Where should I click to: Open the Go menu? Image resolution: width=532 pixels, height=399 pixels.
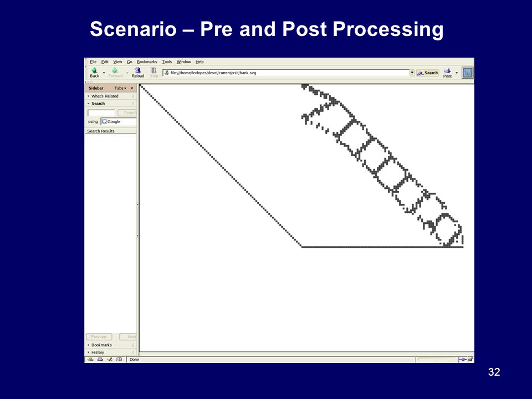130,62
